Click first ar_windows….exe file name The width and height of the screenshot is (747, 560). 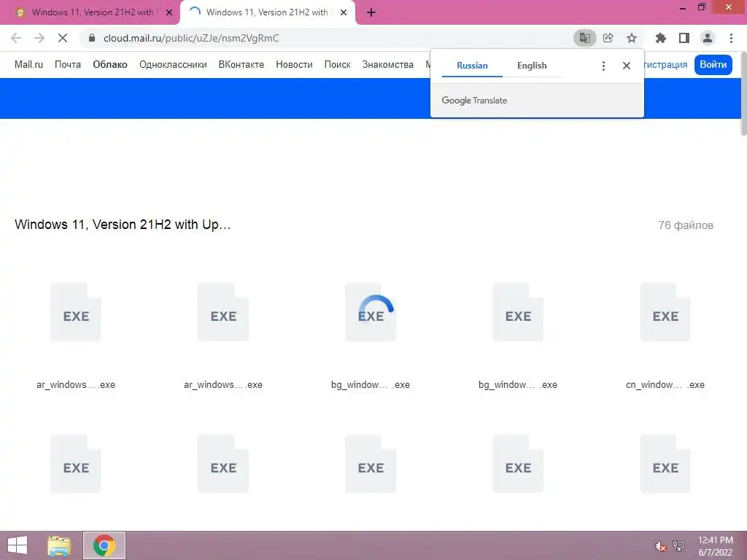76,385
